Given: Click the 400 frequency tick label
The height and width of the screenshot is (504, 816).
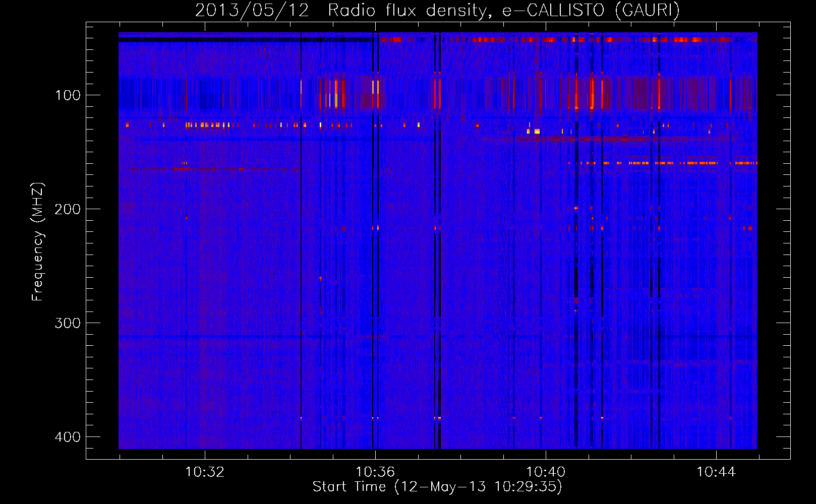Looking at the screenshot, I should (x=68, y=437).
